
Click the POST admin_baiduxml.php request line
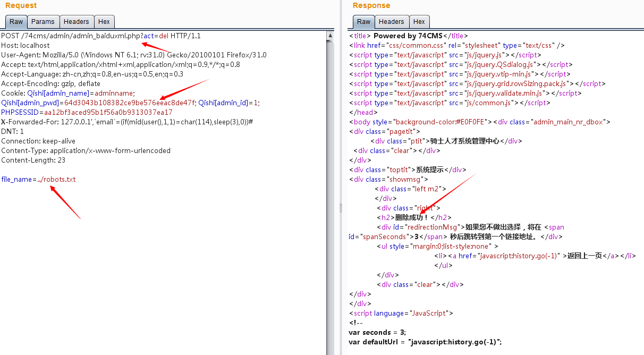click(x=101, y=36)
